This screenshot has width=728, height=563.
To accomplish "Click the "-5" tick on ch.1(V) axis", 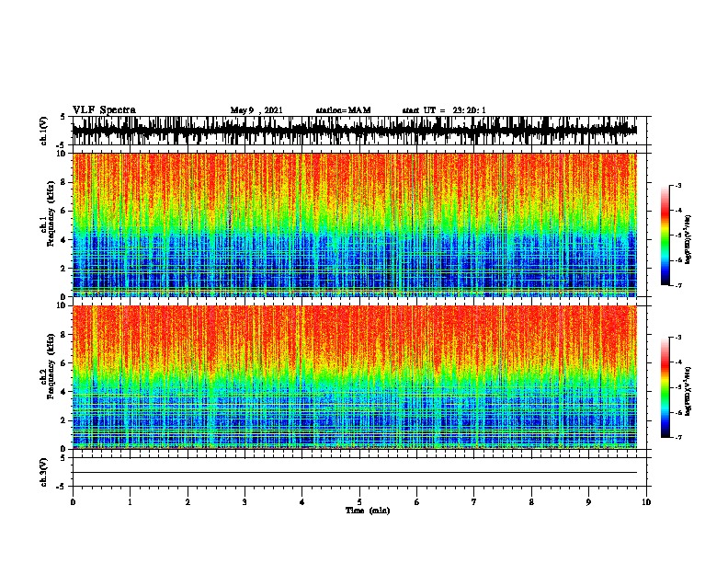I will [x=62, y=145].
